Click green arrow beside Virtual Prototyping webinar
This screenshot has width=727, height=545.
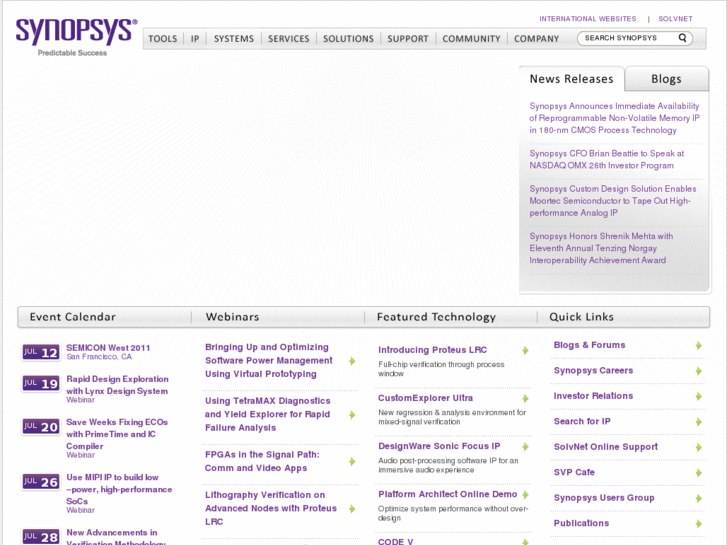[352, 361]
